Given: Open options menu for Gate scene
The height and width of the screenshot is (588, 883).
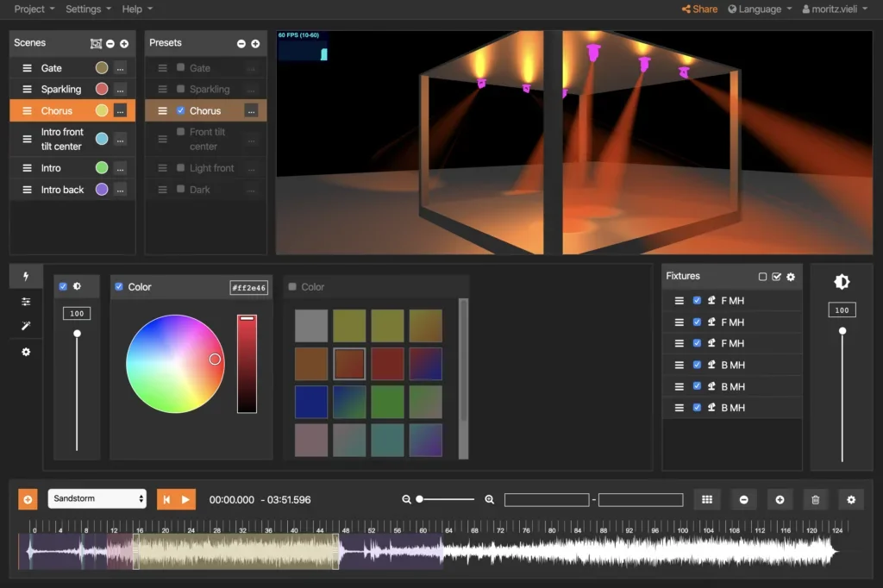Looking at the screenshot, I should (x=120, y=68).
